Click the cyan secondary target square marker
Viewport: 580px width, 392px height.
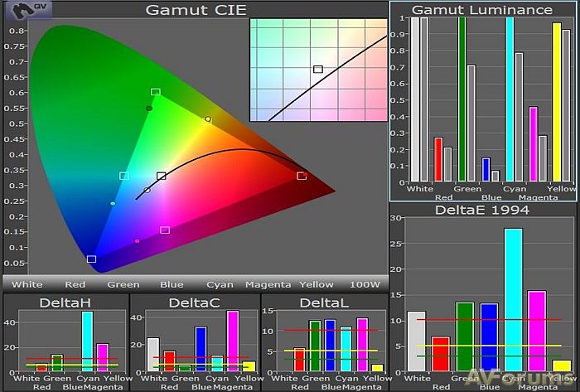pos(124,176)
